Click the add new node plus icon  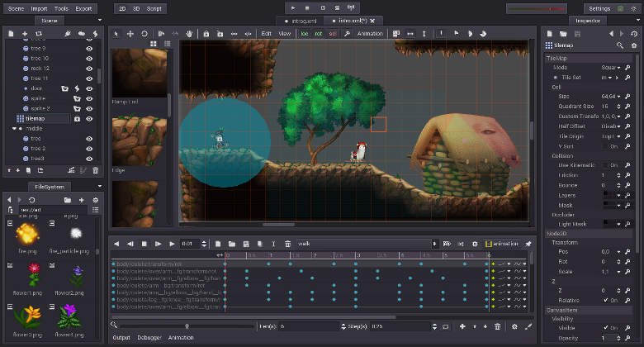click(x=26, y=34)
